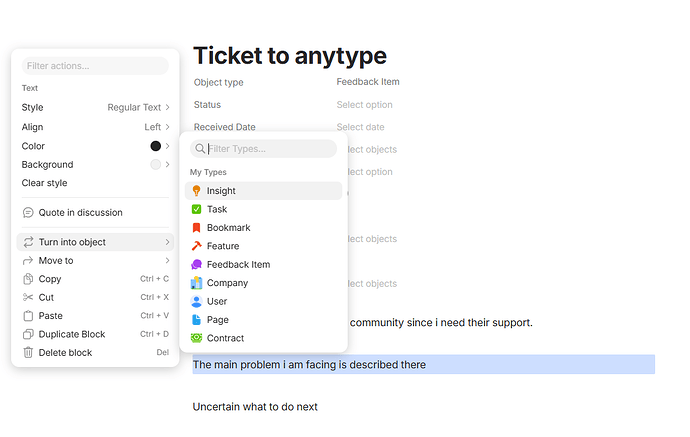Focus the Filter Types search field
690x437 pixels.
(x=263, y=149)
